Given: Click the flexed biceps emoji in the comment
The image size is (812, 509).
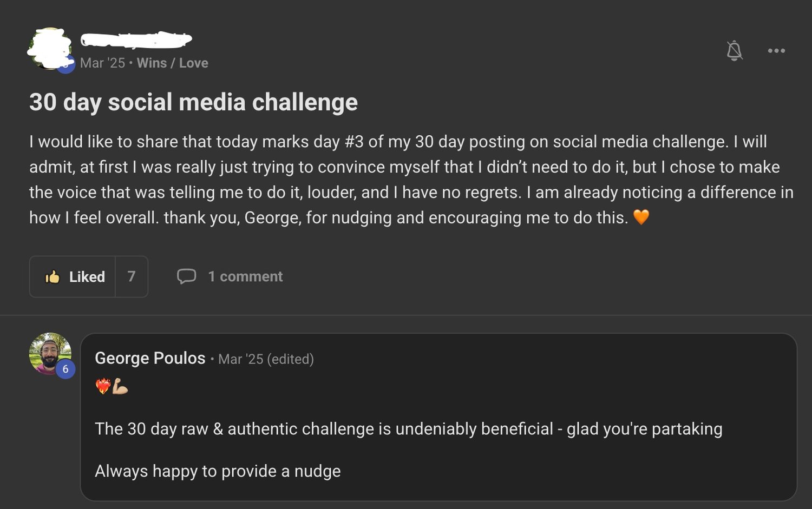Looking at the screenshot, I should 120,386.
